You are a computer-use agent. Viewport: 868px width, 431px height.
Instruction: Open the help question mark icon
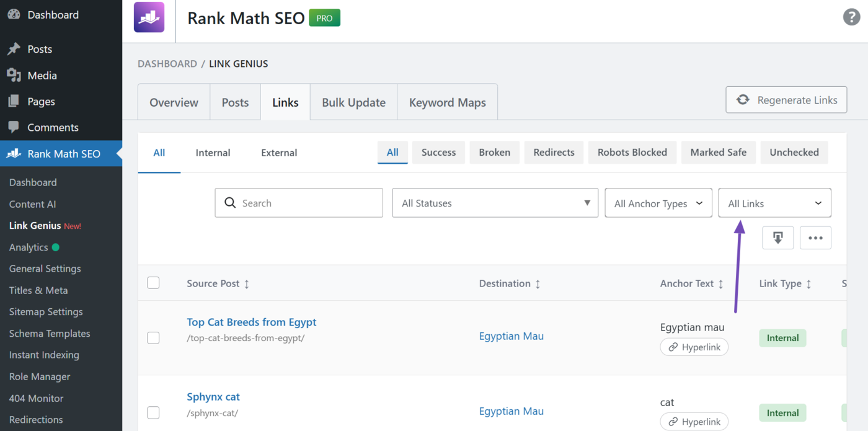(x=851, y=17)
